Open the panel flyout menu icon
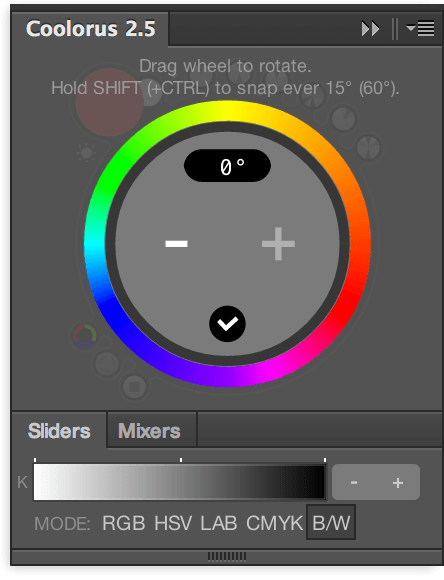 tap(420, 28)
